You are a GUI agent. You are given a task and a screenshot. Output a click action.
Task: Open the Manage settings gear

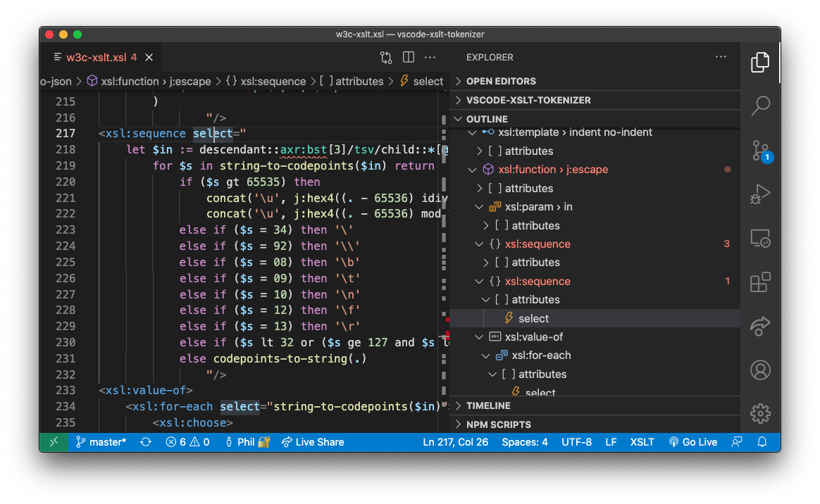tap(760, 413)
